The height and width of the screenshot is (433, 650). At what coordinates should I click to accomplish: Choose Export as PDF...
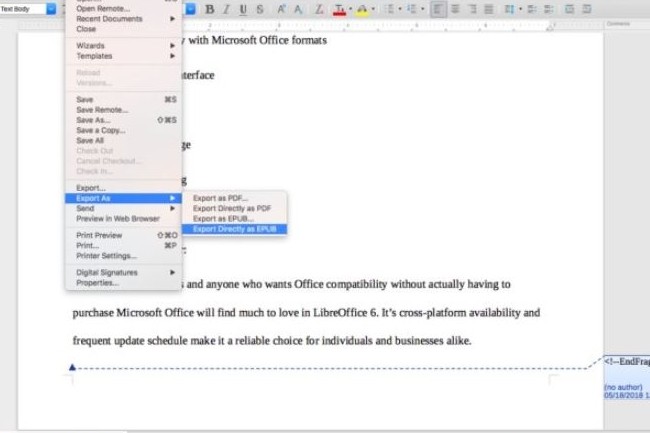(x=234, y=198)
